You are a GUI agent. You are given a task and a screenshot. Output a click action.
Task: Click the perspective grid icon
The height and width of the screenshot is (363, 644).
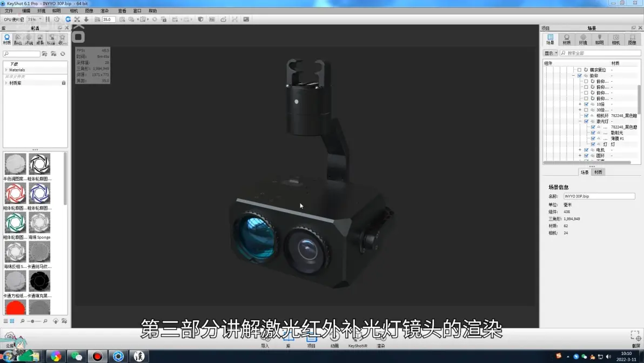click(97, 19)
